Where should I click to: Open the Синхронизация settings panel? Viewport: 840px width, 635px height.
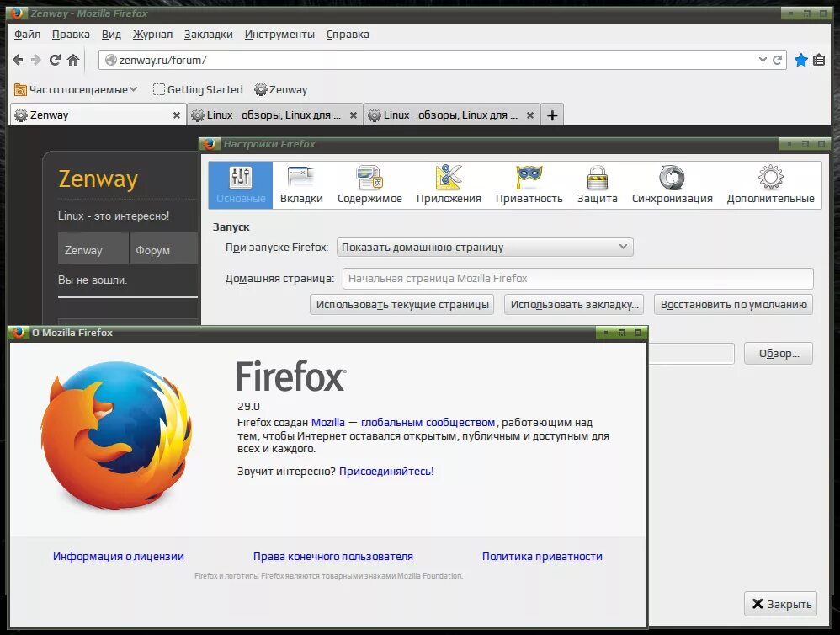pyautogui.click(x=673, y=185)
